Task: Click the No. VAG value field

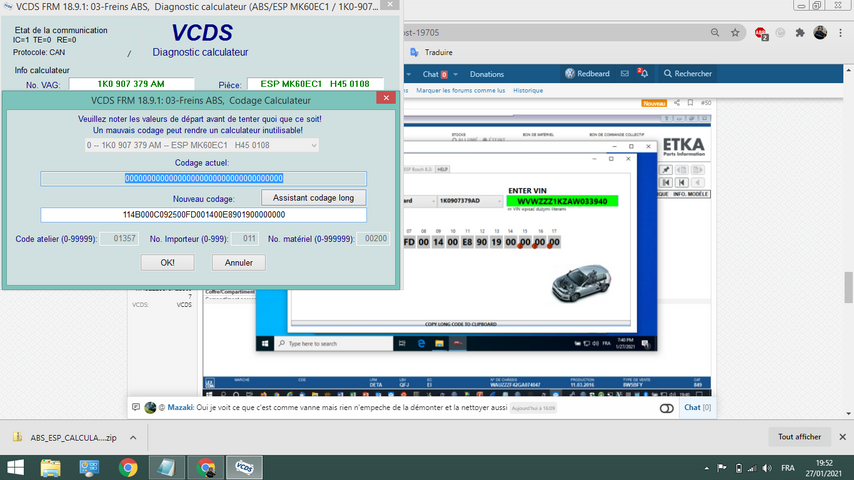Action: click(x=131, y=84)
